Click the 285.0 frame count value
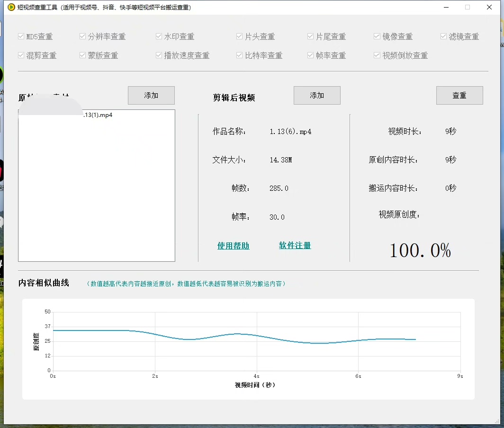The image size is (504, 428). 279,188
